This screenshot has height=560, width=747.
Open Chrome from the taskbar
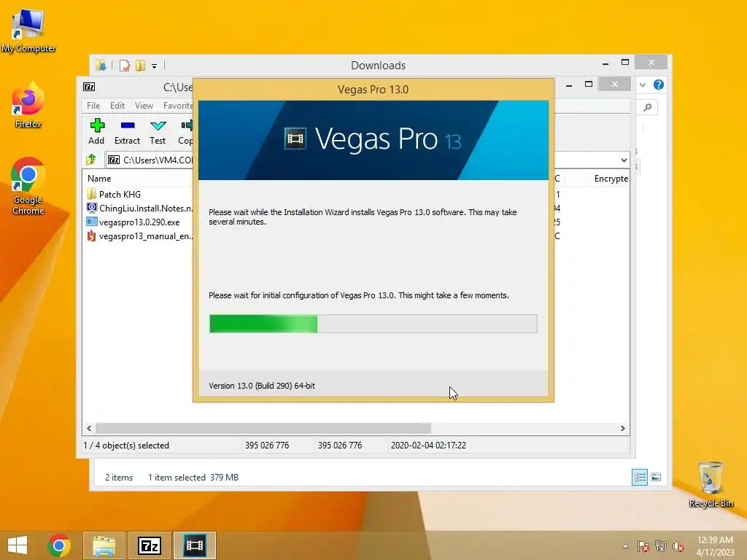click(59, 545)
